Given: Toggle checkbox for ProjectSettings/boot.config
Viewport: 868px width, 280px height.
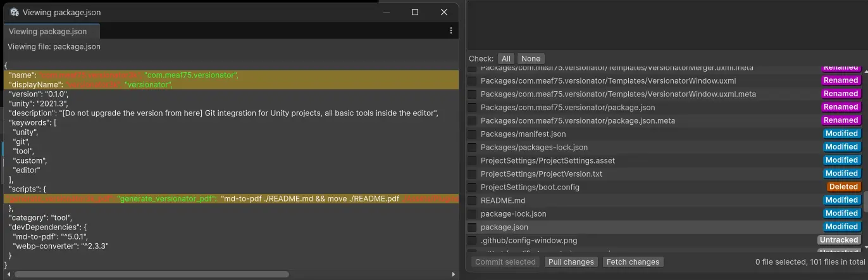Looking at the screenshot, I should click(x=472, y=187).
